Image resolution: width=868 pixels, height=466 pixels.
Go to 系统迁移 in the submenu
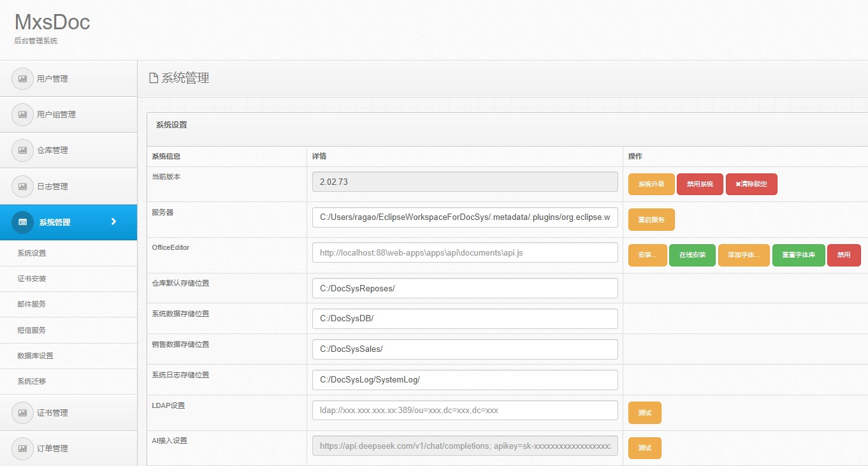[68, 381]
